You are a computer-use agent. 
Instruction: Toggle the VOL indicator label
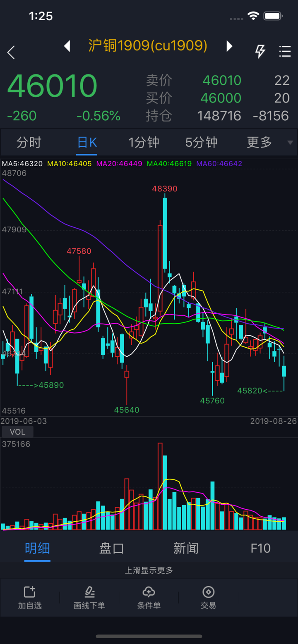[x=17, y=432]
